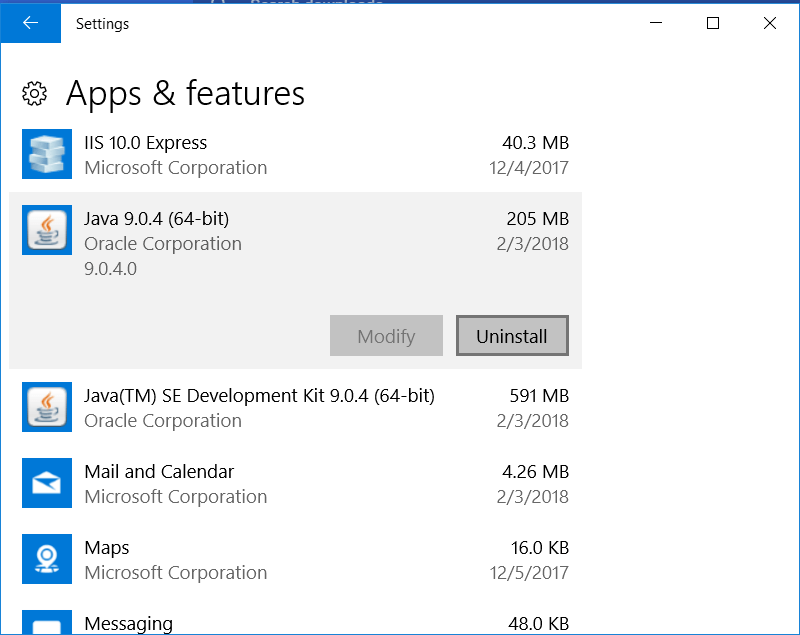
Task: Click the grayed-out Modify button
Action: [386, 335]
